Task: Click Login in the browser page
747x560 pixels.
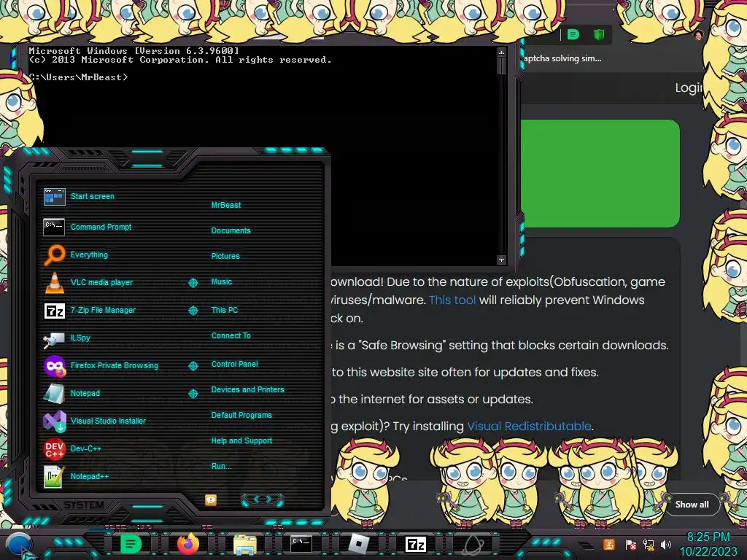Action: (689, 87)
